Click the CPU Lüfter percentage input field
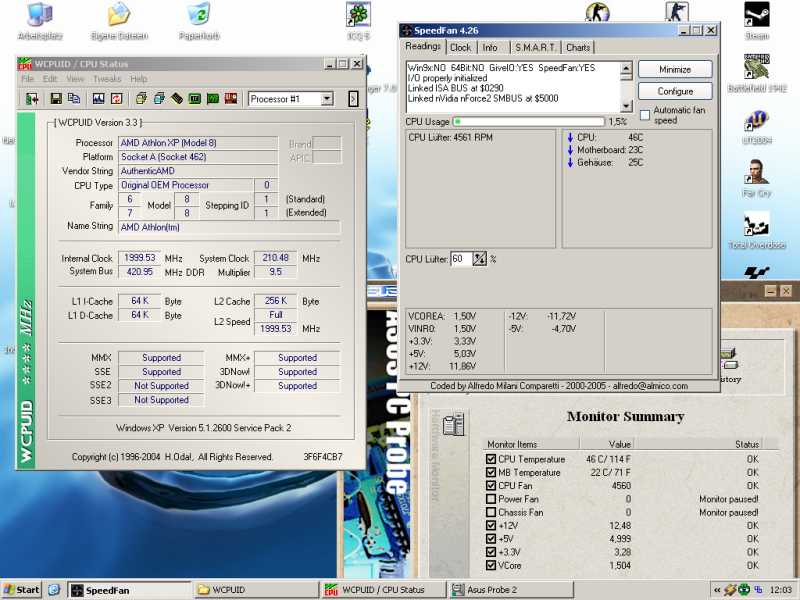800x600 pixels. click(x=460, y=259)
